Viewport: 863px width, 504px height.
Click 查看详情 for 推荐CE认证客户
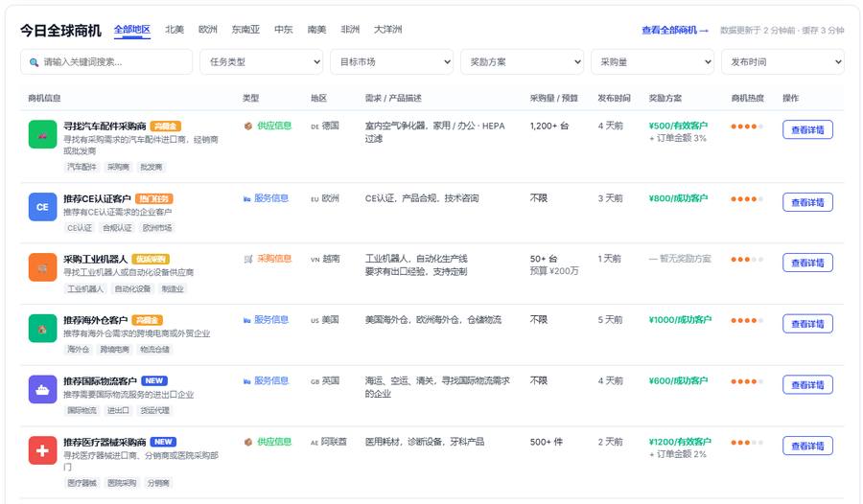(807, 202)
